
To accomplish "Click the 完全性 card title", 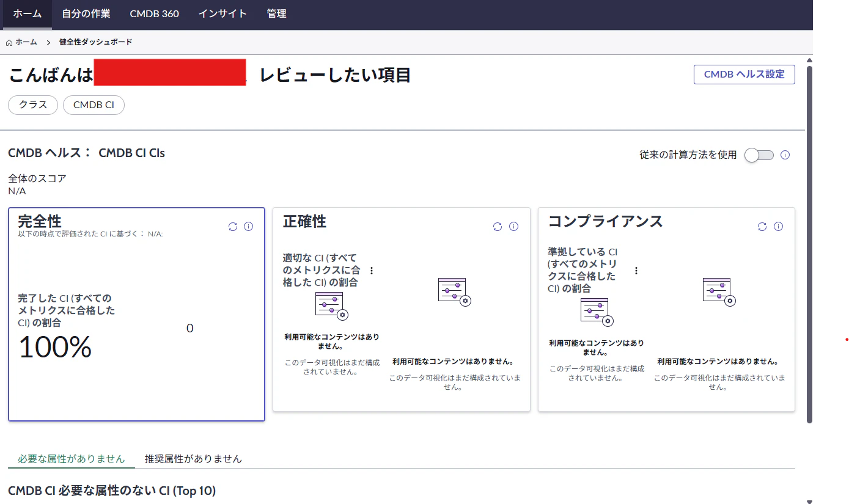I will (40, 221).
